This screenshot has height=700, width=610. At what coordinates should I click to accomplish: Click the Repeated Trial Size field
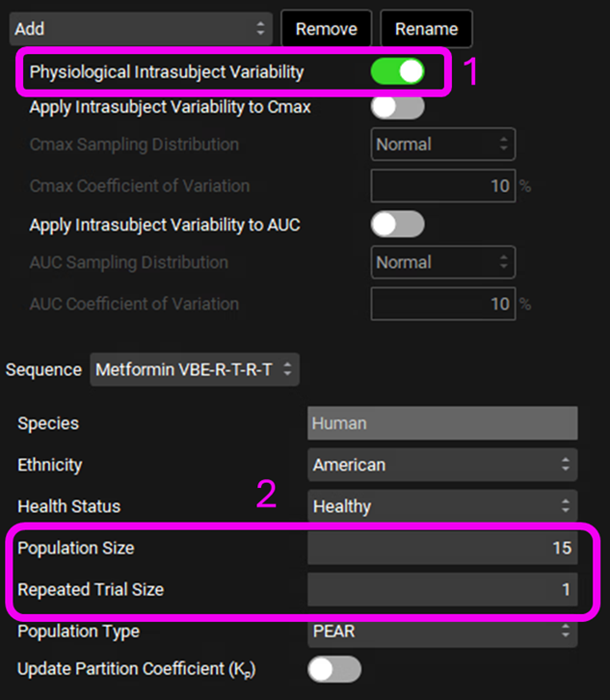point(442,589)
